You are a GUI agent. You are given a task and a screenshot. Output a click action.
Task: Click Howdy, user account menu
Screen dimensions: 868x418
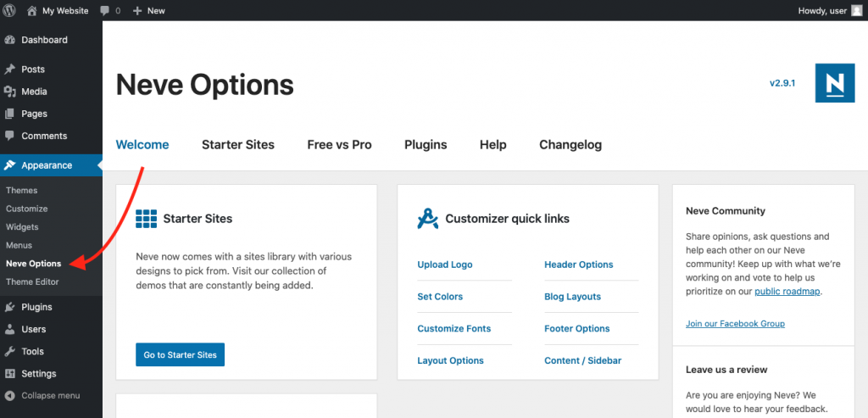tap(822, 10)
